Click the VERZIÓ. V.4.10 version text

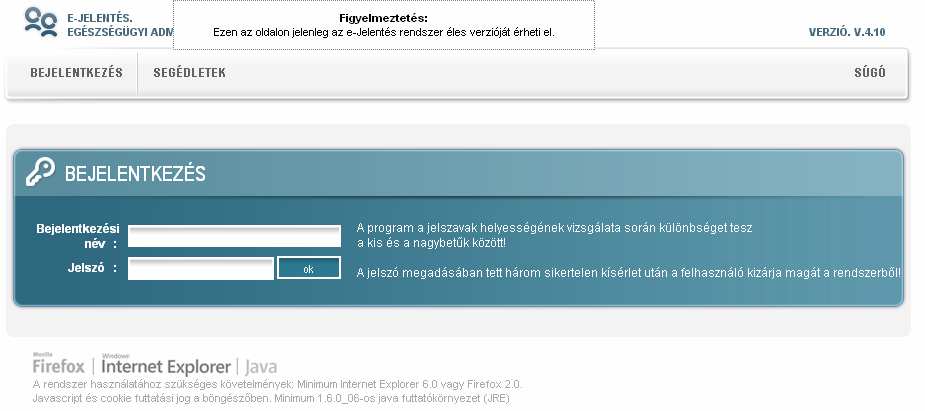[x=847, y=32]
